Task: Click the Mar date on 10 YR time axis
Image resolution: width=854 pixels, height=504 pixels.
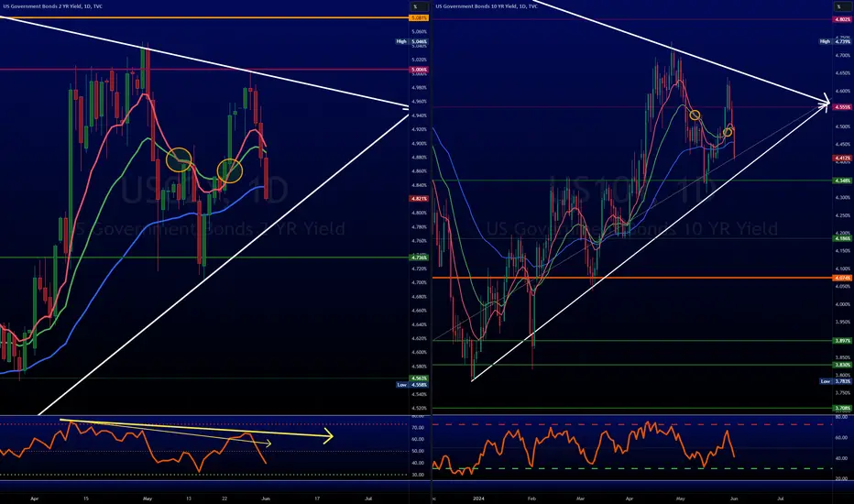Action: [580, 499]
